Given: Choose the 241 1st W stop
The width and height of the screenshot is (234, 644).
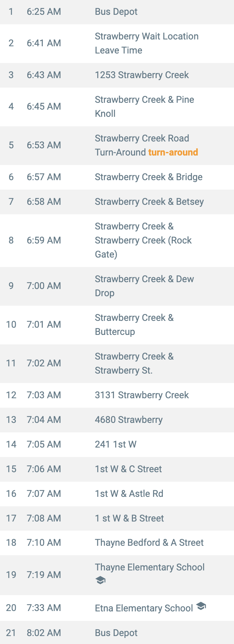Looking at the screenshot, I should [117, 445].
